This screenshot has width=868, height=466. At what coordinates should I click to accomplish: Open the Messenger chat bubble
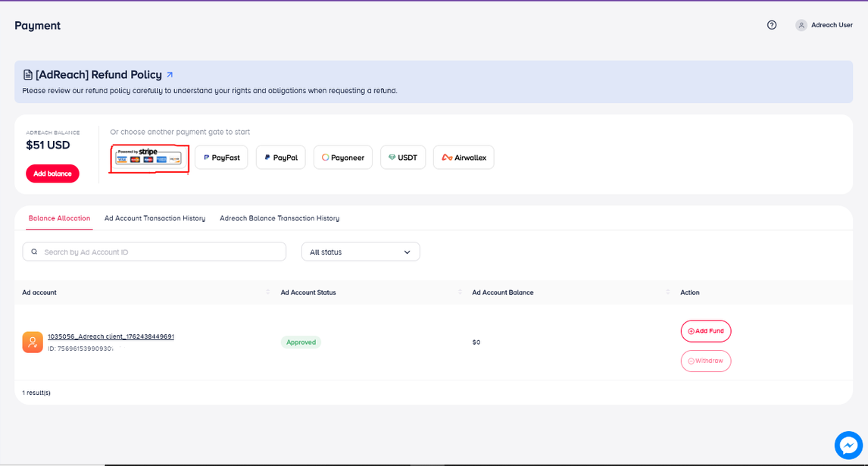[x=848, y=446]
